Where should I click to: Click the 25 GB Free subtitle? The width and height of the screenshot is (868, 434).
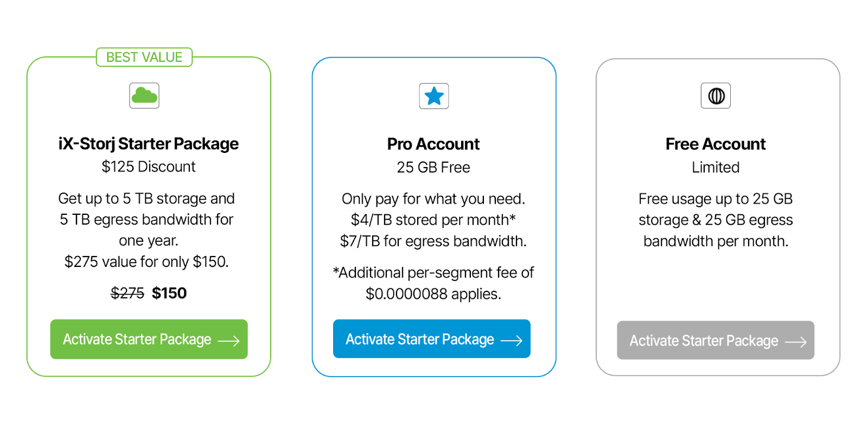tap(433, 168)
